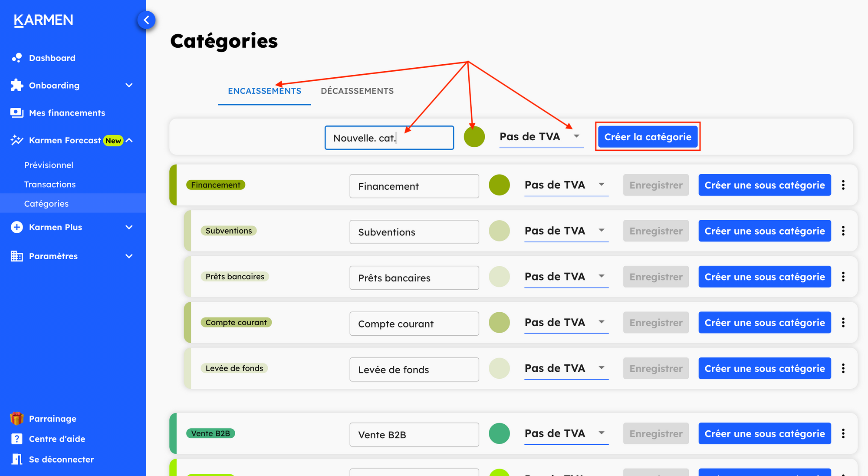Click the Se déconnecter door icon

[17, 459]
